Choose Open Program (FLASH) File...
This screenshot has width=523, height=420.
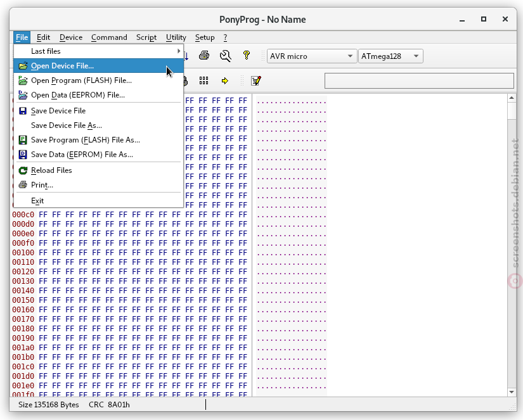point(99,80)
